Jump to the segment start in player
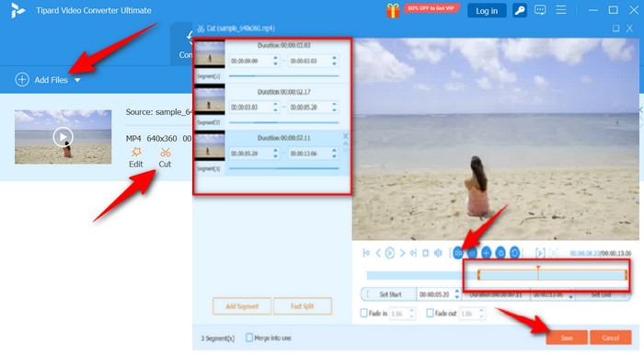 tap(366, 253)
